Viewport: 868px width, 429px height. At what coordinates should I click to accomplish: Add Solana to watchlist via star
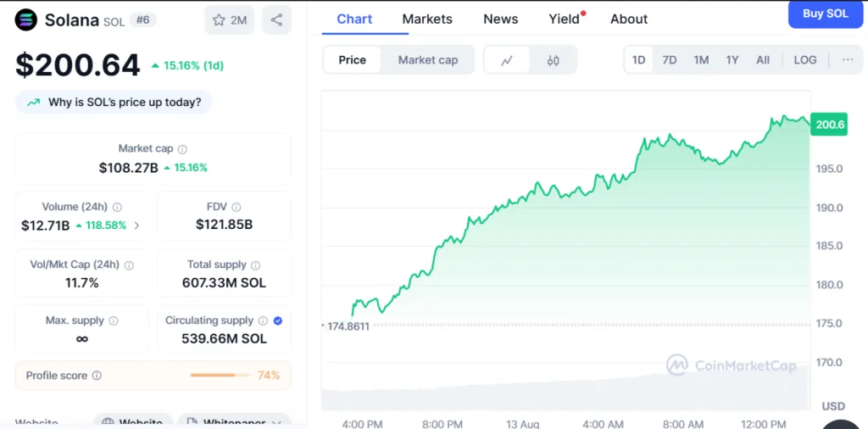pos(230,20)
